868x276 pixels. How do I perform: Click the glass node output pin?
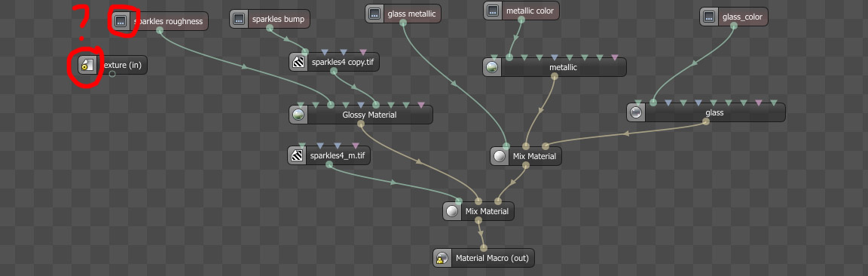coord(706,121)
